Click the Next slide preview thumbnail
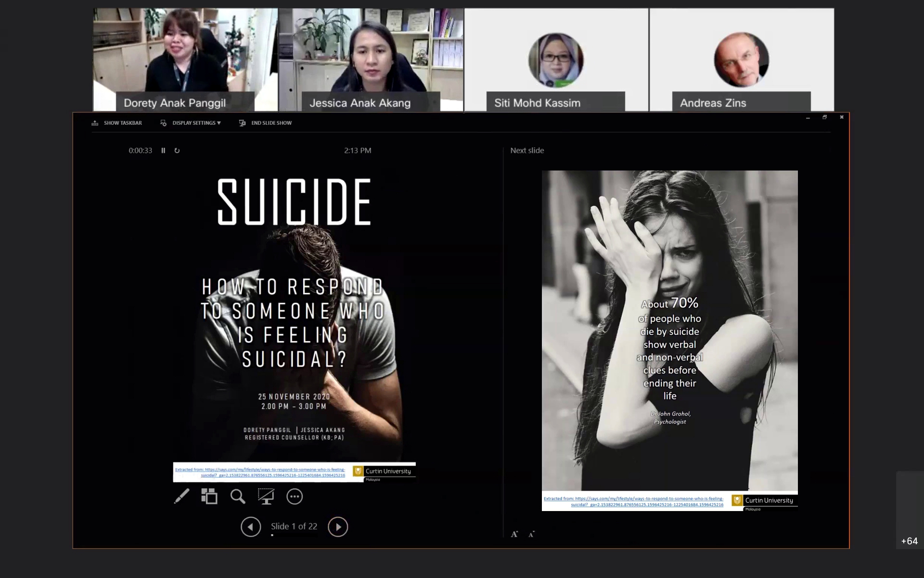Screen dimensions: 924x578 (669, 337)
